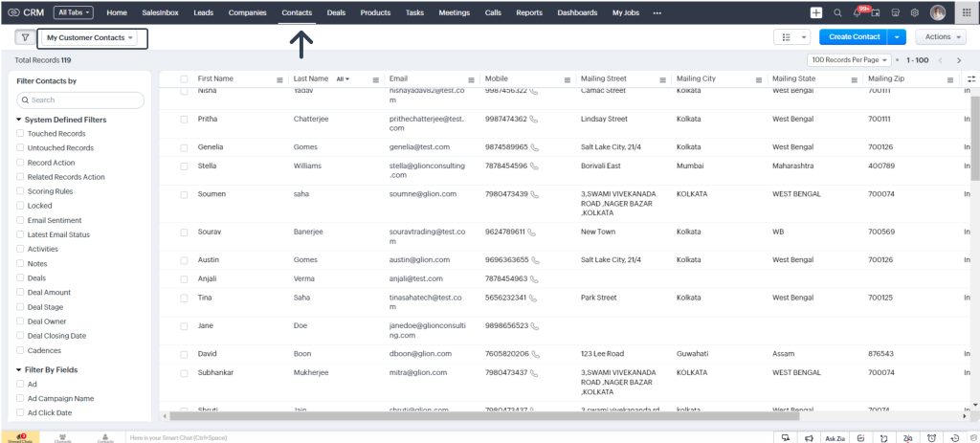Open the marketplace store icon
This screenshot has width=980, height=443.
click(896, 12)
